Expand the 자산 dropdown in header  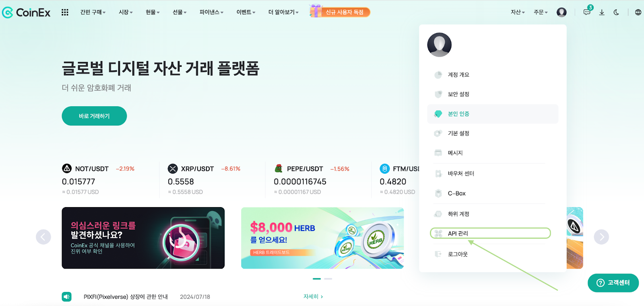pos(518,12)
